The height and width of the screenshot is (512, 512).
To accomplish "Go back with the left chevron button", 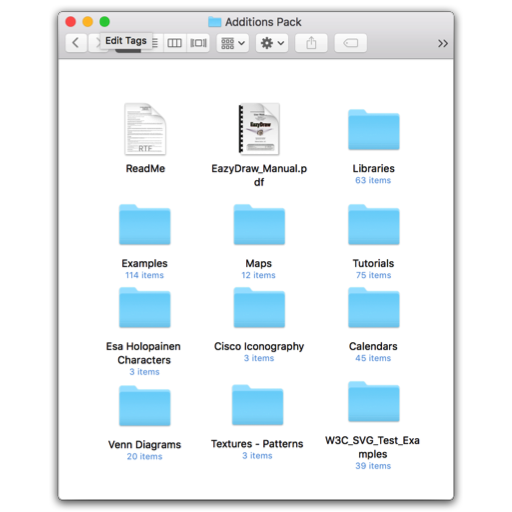I will 76,43.
